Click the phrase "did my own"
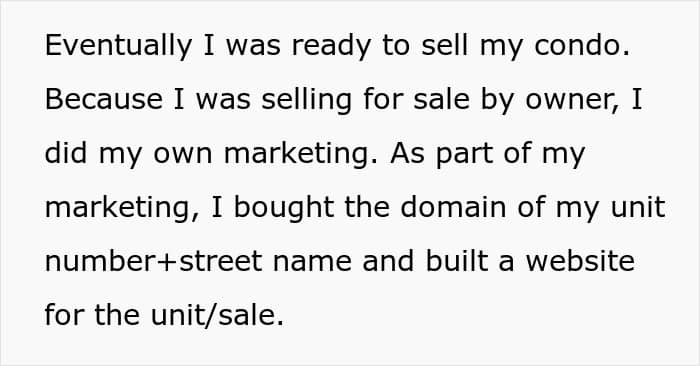700x366 pixels. pos(129,154)
